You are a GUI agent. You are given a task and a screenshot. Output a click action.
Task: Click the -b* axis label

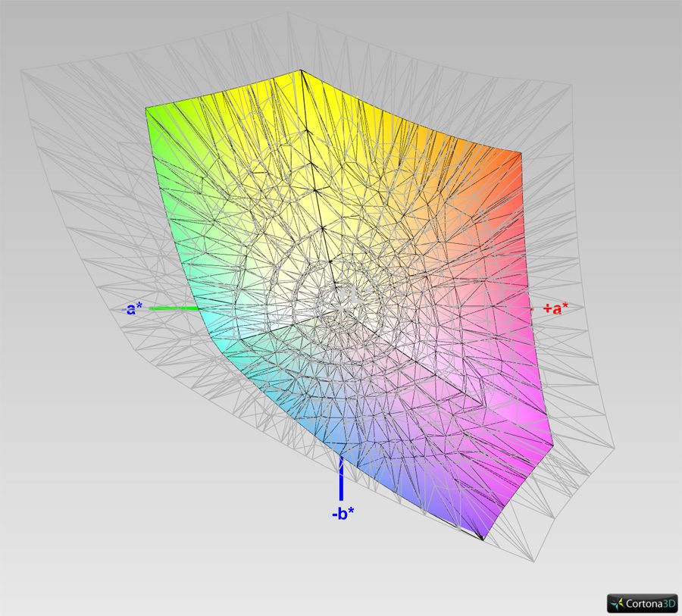tap(343, 514)
